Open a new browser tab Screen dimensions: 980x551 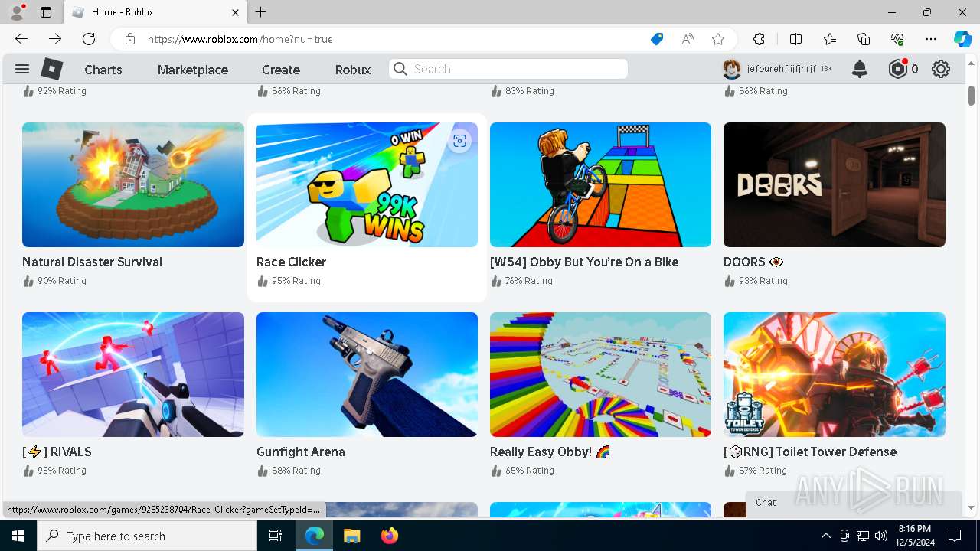[x=261, y=12]
